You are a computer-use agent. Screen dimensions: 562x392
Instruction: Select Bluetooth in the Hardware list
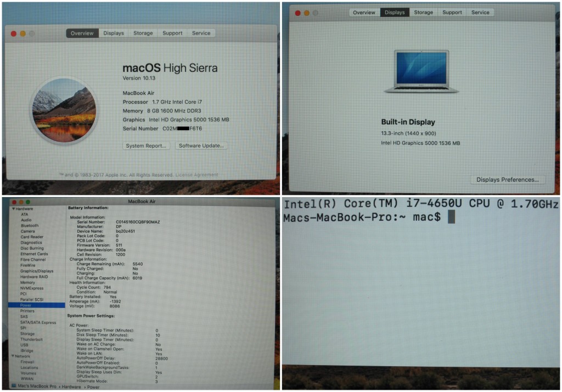pos(30,226)
